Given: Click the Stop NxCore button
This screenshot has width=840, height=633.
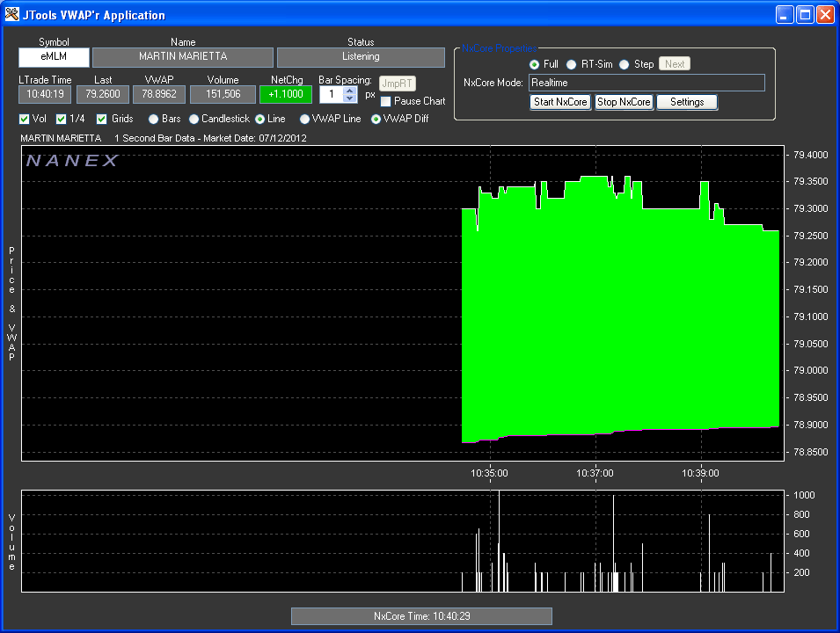Looking at the screenshot, I should [624, 102].
